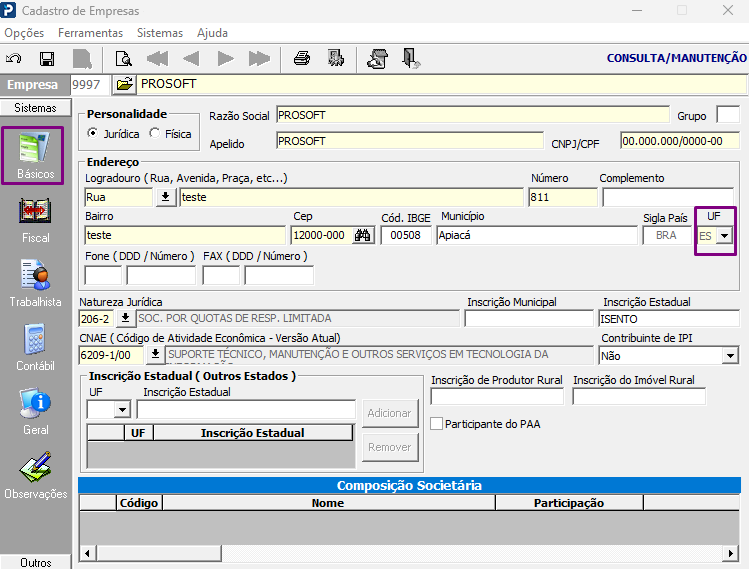Viewport: 749px width, 569px height.
Task: Click the Código column header
Action: (x=139, y=503)
